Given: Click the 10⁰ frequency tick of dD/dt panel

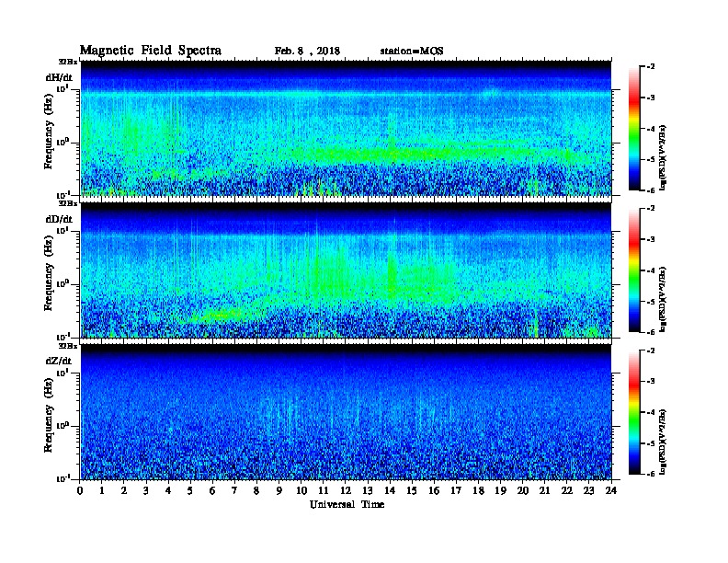Looking at the screenshot, I should (x=62, y=283).
